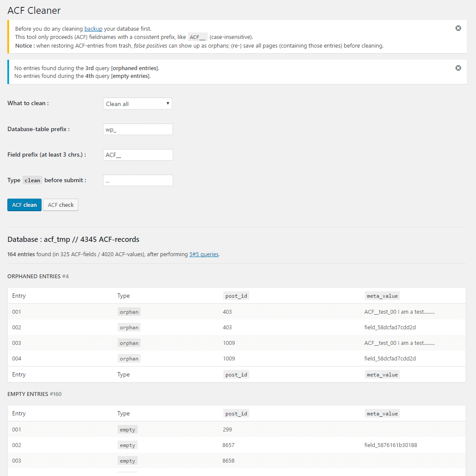This screenshot has height=476, width=476.
Task: Click the 'clean' code label
Action: coord(32,180)
